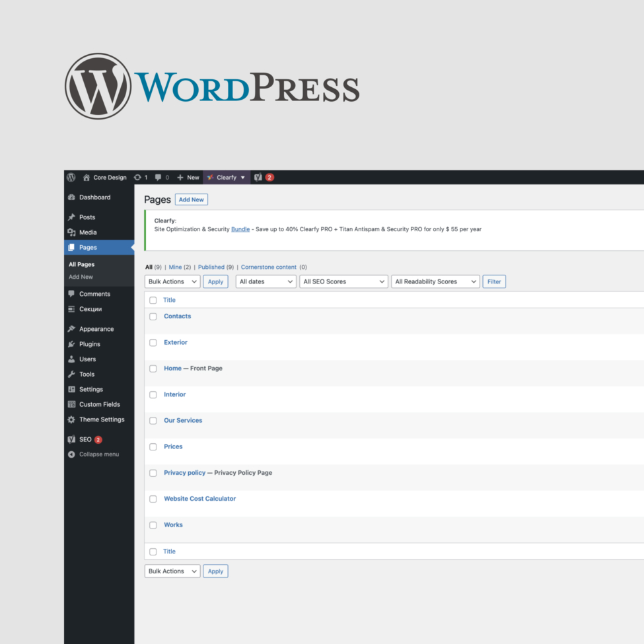Click the Plugins plug icon
644x644 pixels.
pos(71,343)
